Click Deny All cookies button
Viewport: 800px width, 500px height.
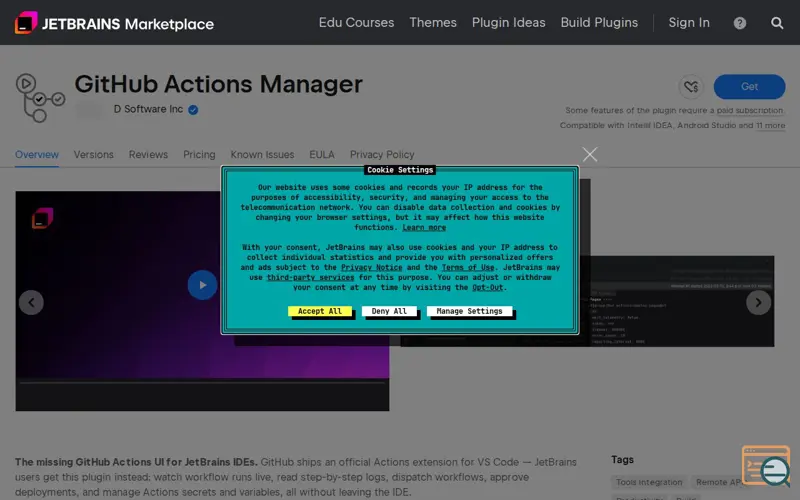(x=389, y=311)
